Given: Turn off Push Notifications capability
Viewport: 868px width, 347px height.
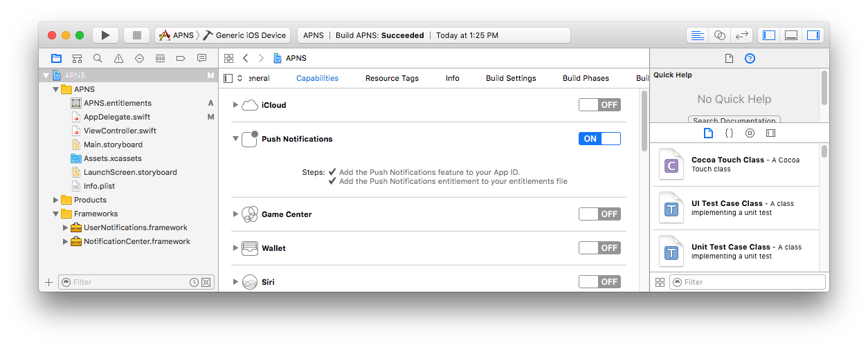Looking at the screenshot, I should 599,139.
